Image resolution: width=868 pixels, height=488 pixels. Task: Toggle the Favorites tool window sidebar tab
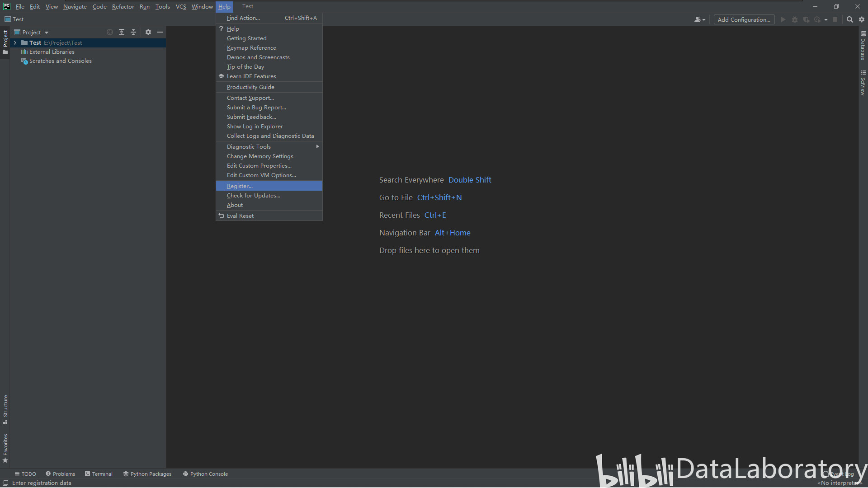[x=5, y=448]
